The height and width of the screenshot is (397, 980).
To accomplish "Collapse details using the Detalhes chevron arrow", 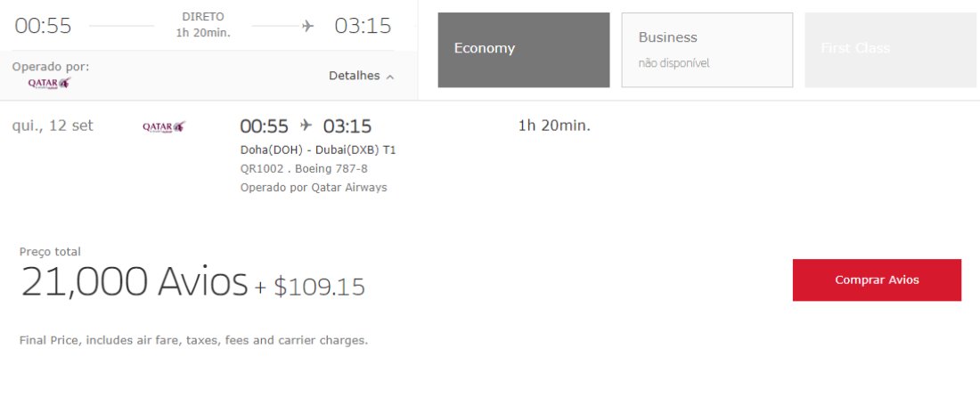I will (x=390, y=77).
